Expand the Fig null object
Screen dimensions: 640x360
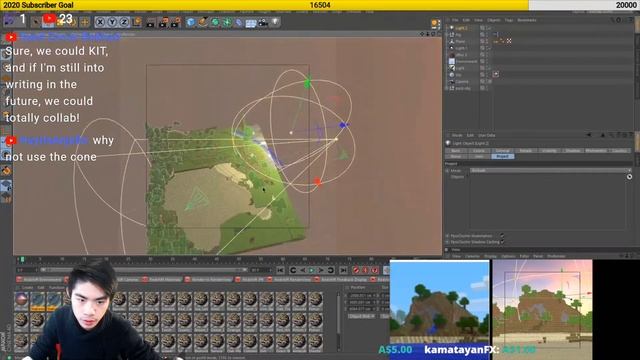pos(447,35)
